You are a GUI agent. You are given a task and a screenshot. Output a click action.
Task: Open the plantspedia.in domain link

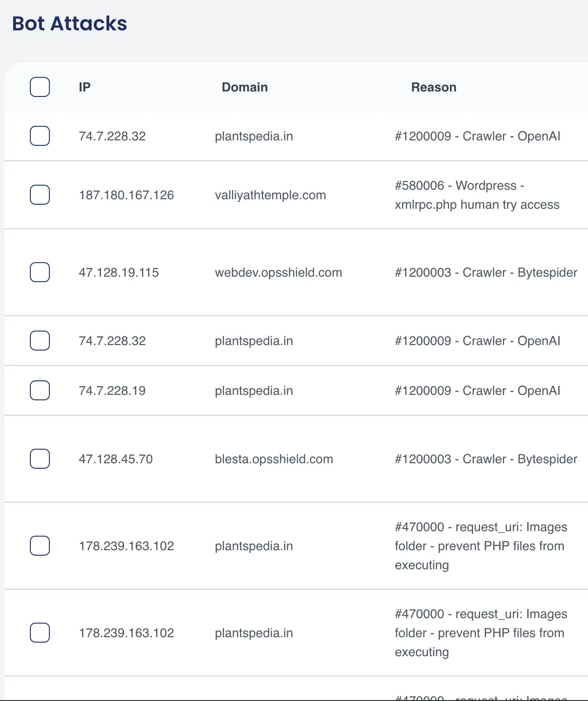[x=254, y=136]
